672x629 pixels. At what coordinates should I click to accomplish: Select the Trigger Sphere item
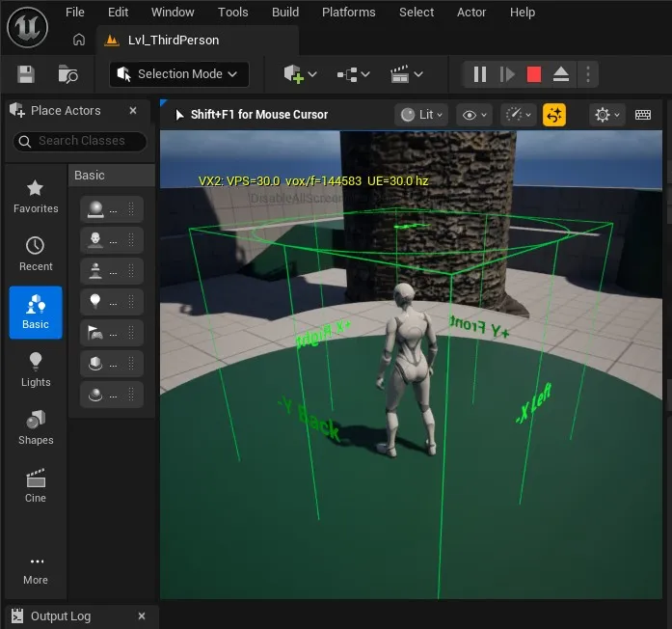point(112,395)
